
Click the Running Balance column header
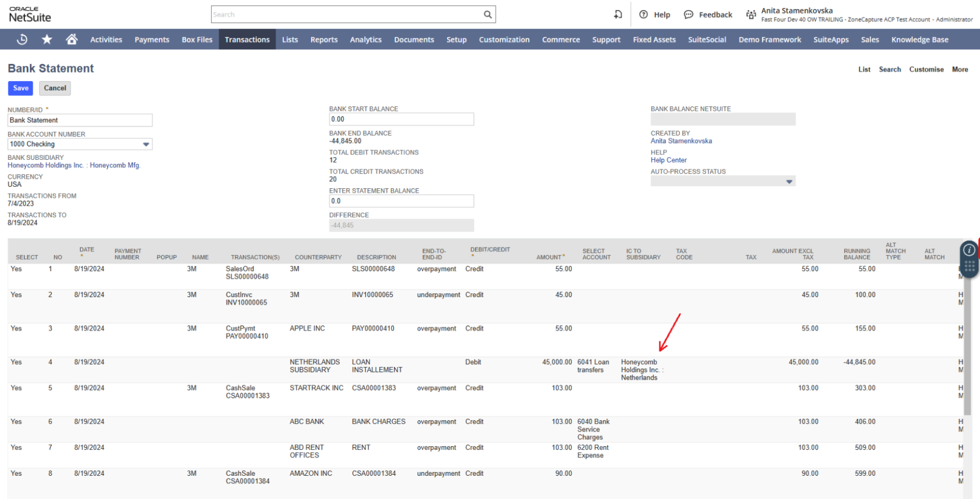(x=857, y=254)
